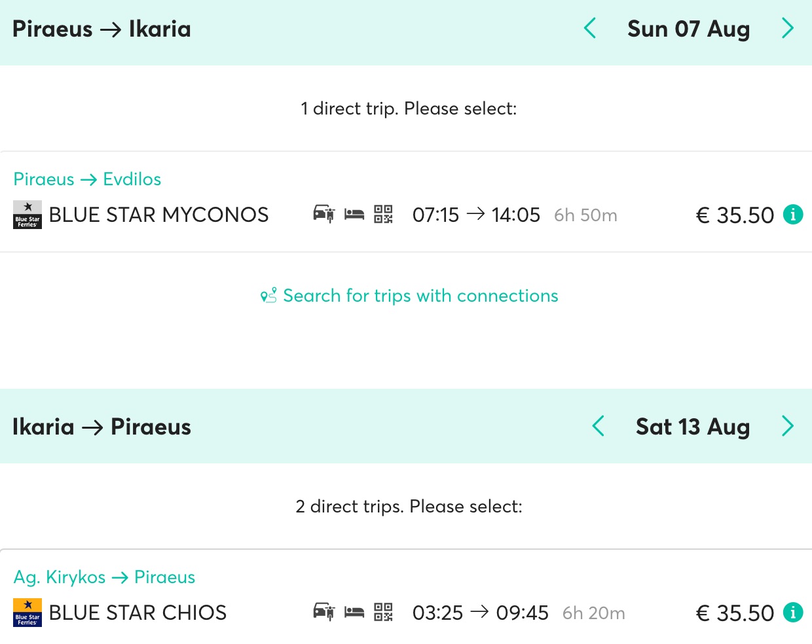Click vehicle icon on Blue Star Myconos trip
This screenshot has height=644, width=812.
click(x=323, y=214)
